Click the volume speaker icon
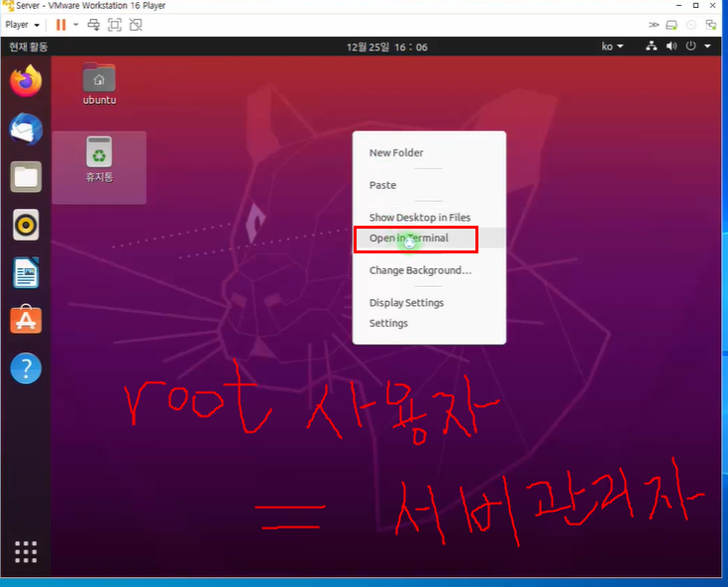The width and height of the screenshot is (728, 587). 672,46
